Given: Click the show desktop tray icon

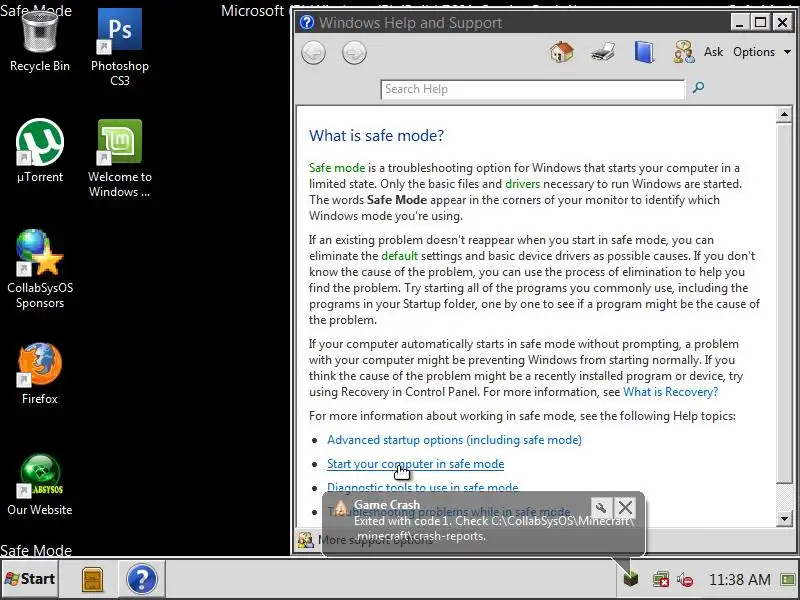Looking at the screenshot, I should [x=788, y=580].
